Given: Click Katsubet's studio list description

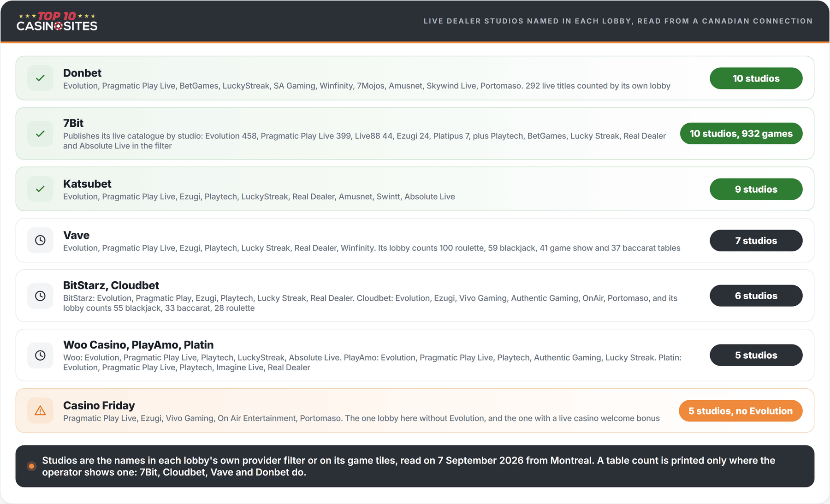Looking at the screenshot, I should click(x=259, y=196).
